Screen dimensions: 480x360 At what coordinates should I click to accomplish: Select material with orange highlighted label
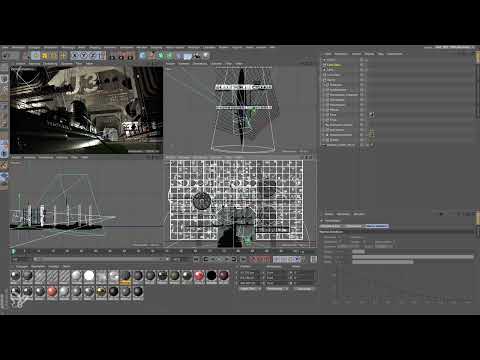pos(126,277)
